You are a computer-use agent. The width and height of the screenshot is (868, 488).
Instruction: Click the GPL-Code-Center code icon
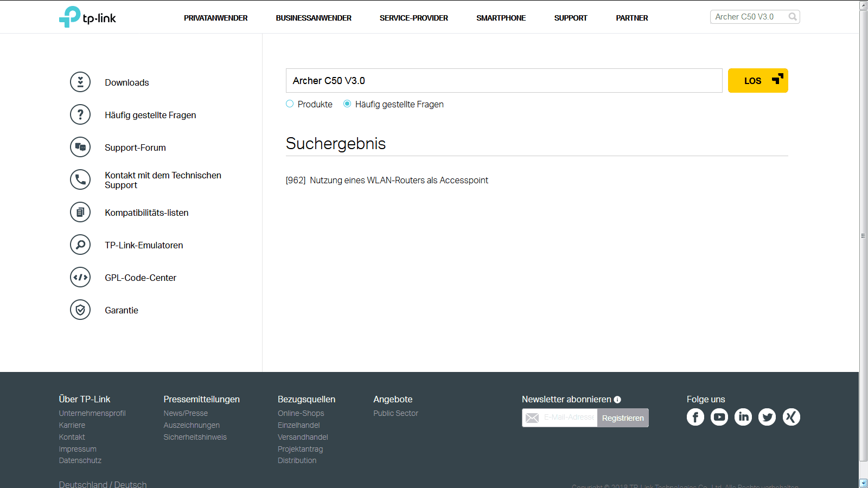[x=80, y=277]
